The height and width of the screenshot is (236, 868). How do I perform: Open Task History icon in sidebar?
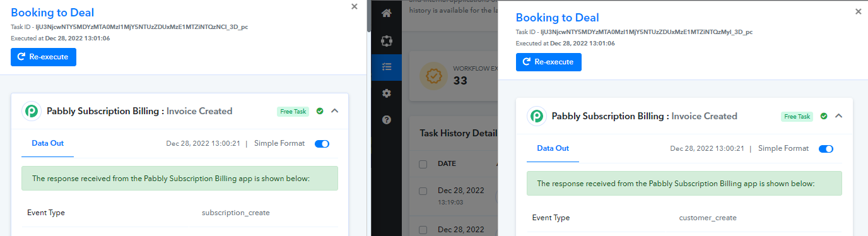click(x=387, y=67)
